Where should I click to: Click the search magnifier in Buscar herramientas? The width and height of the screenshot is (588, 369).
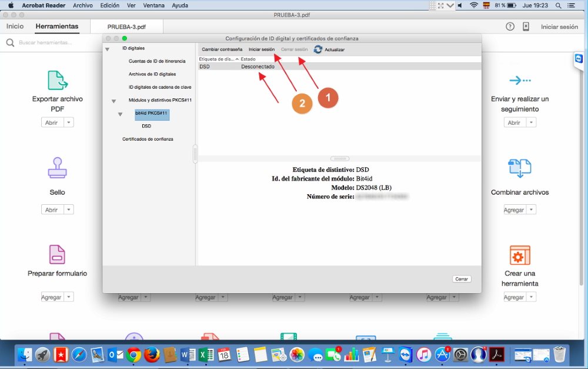(10, 43)
